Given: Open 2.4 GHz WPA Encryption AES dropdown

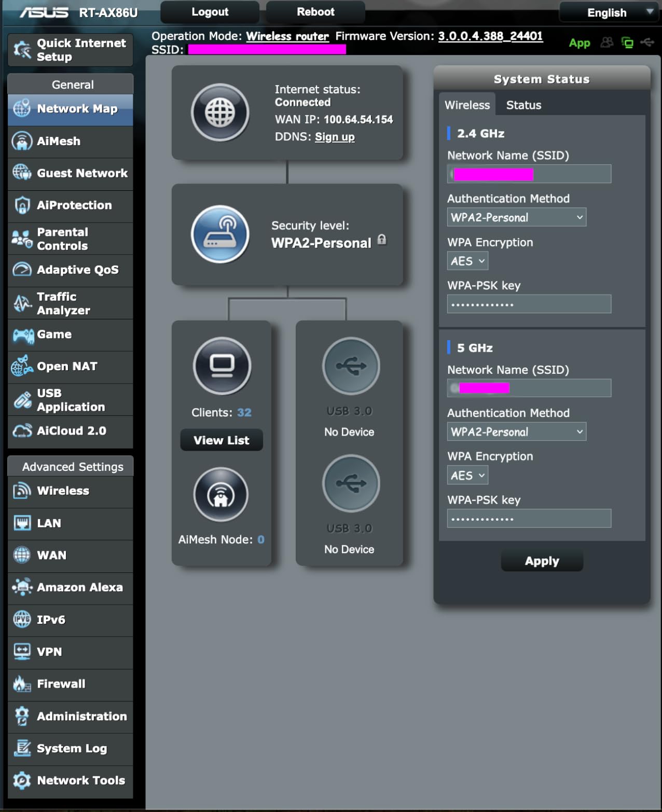Looking at the screenshot, I should (x=467, y=261).
